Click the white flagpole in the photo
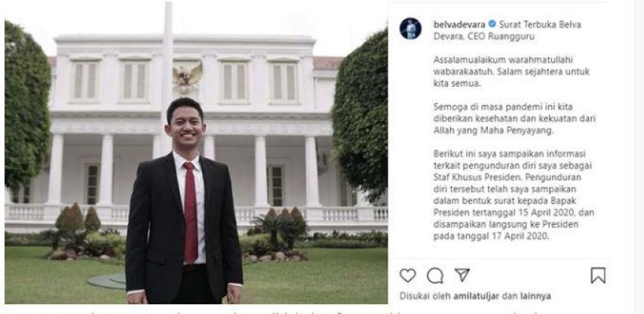Viewport: 644px width, 314px height. click(167, 78)
